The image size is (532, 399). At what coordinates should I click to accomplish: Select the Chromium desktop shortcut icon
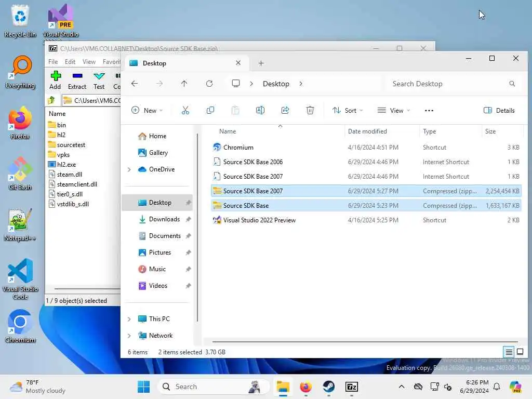(x=20, y=326)
